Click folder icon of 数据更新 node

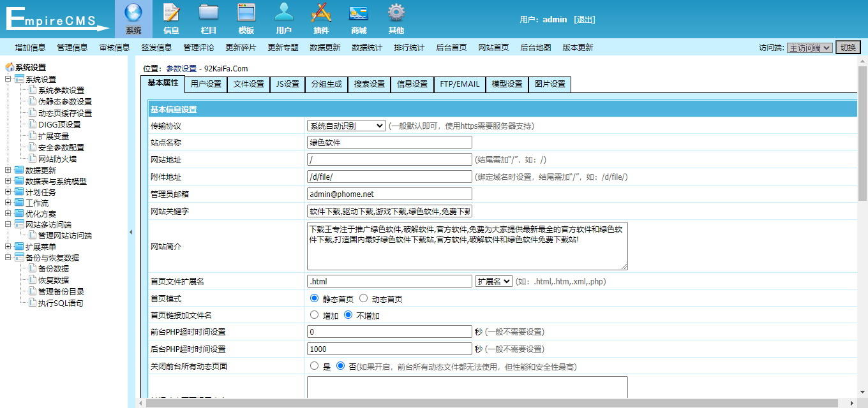click(x=19, y=170)
